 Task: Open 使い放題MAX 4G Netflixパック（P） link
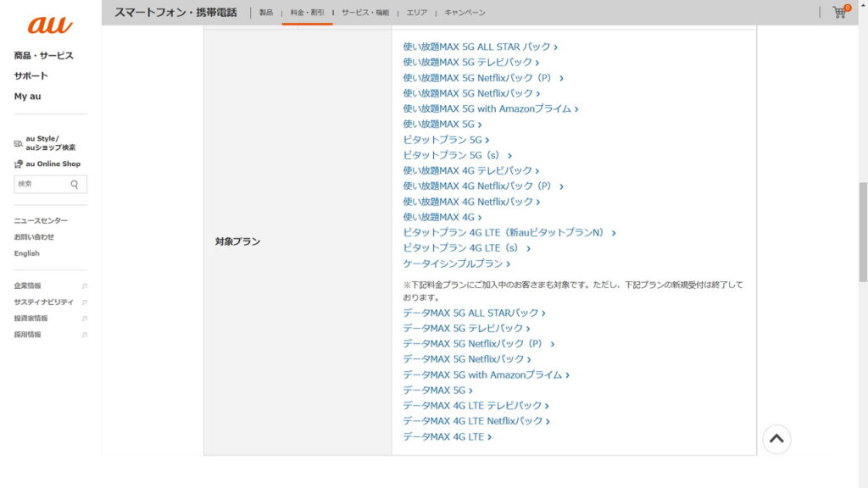coord(483,186)
